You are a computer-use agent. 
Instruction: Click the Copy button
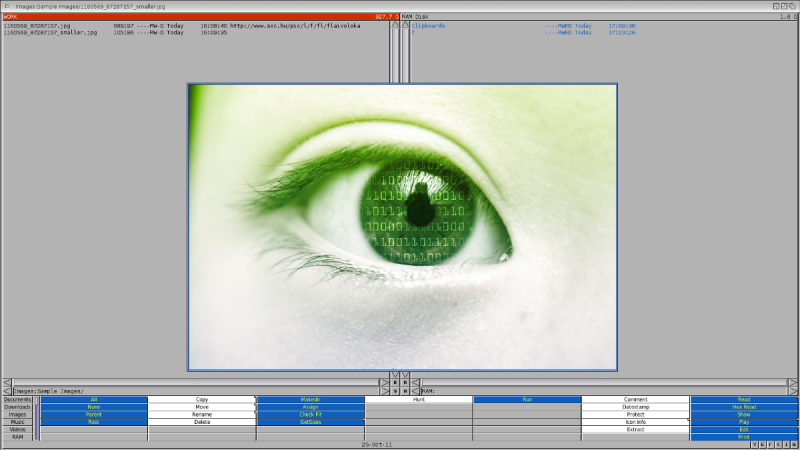[202, 399]
